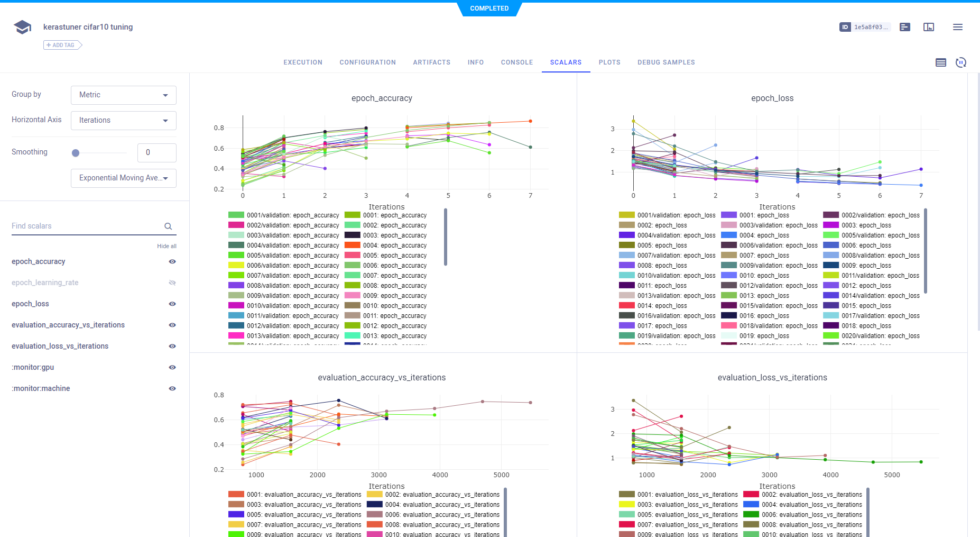The image size is (980, 537).
Task: Click the experiment graduation cap icon
Action: [22, 27]
